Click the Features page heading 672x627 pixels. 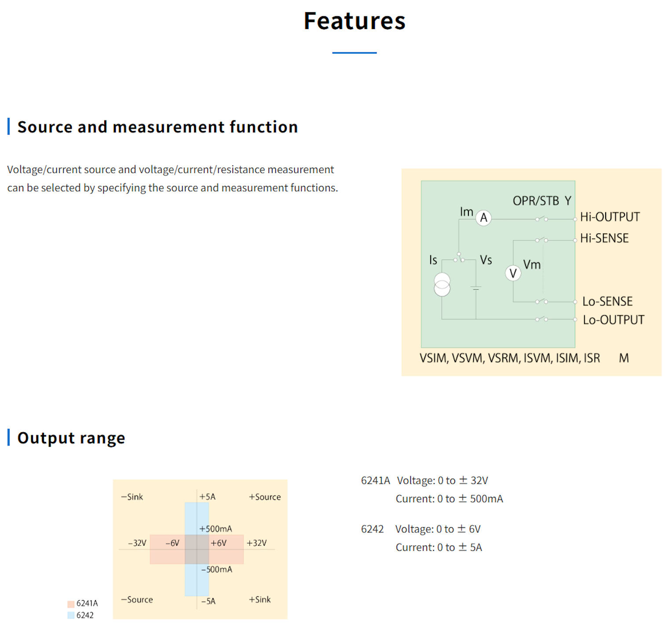click(354, 21)
